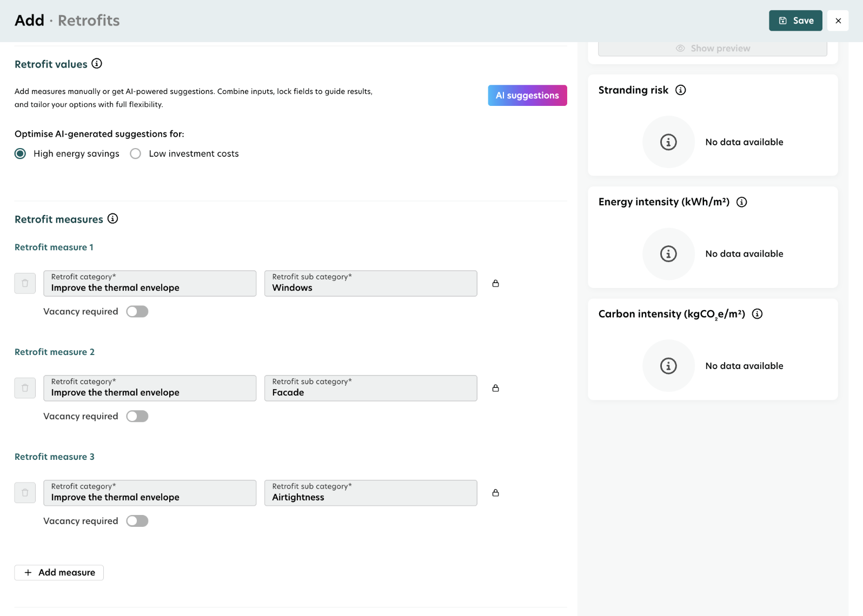Delete Retrofit measure 1 with trash icon
This screenshot has height=616, width=863.
point(25,283)
